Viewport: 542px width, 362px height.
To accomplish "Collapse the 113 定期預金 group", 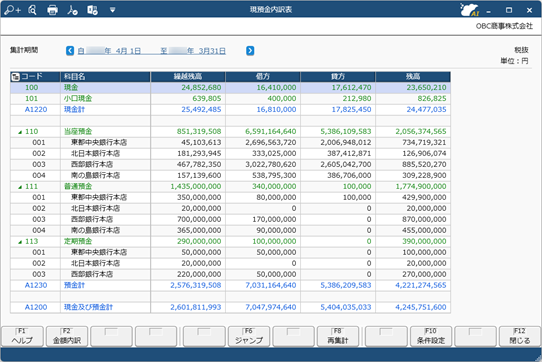I will tap(20, 242).
